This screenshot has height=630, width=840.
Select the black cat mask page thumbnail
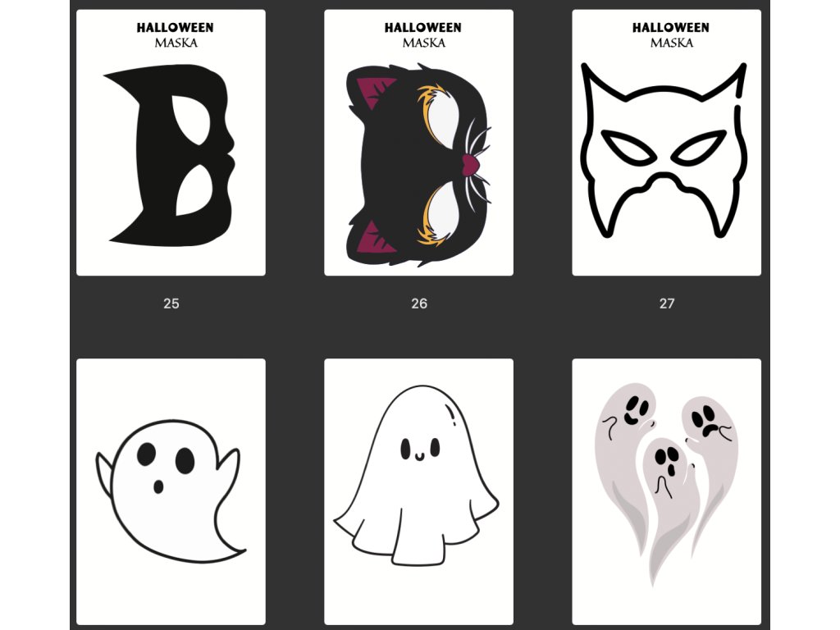click(x=418, y=143)
